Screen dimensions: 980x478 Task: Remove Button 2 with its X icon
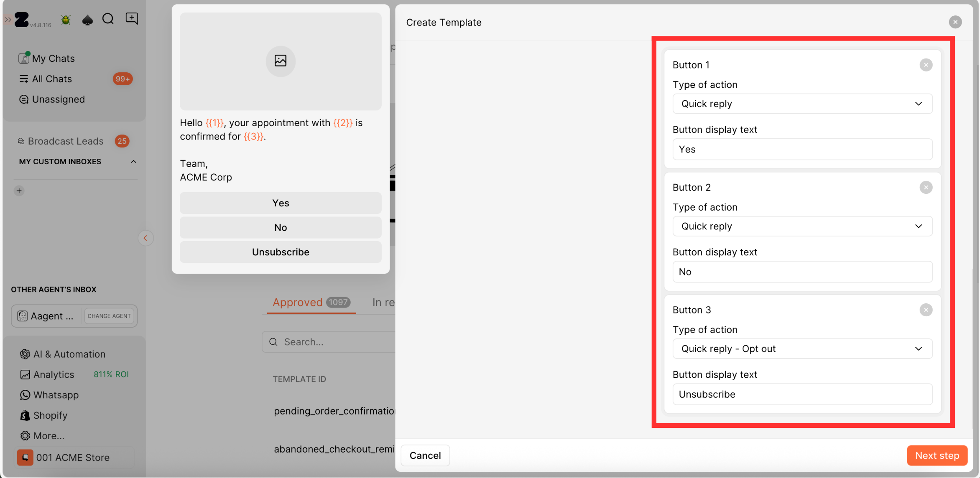(x=926, y=187)
